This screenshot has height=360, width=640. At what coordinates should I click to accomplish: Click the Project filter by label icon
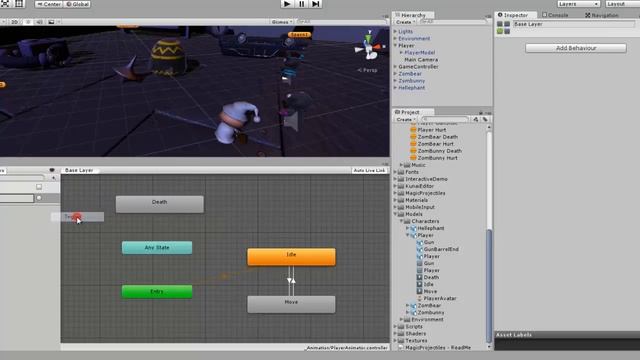485,119
